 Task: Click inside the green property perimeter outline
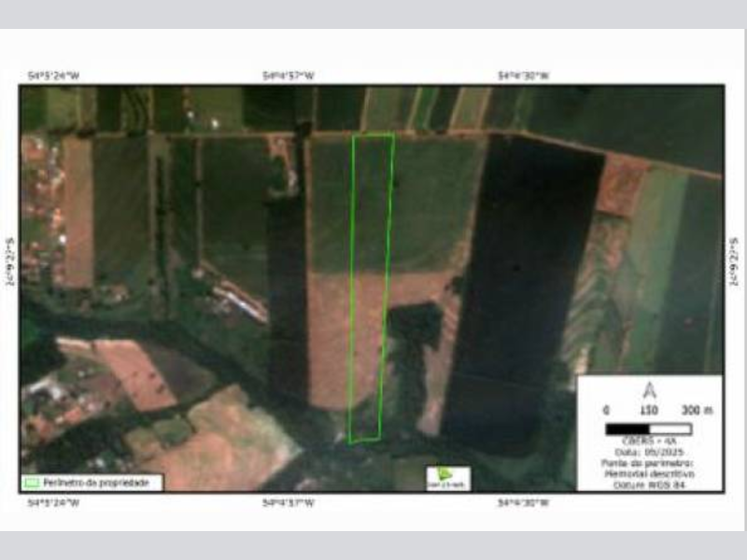pos(370,280)
